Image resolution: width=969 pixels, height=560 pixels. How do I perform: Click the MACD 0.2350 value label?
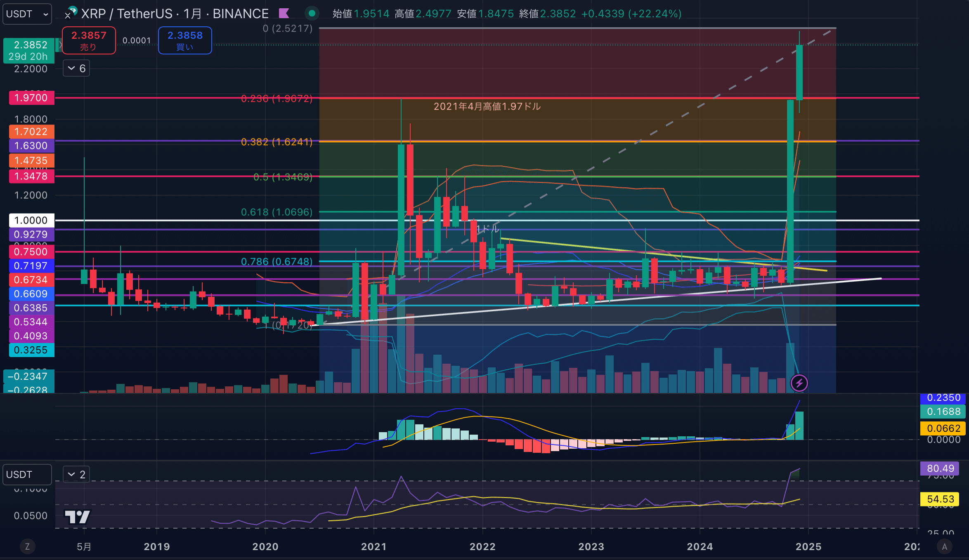pos(943,398)
